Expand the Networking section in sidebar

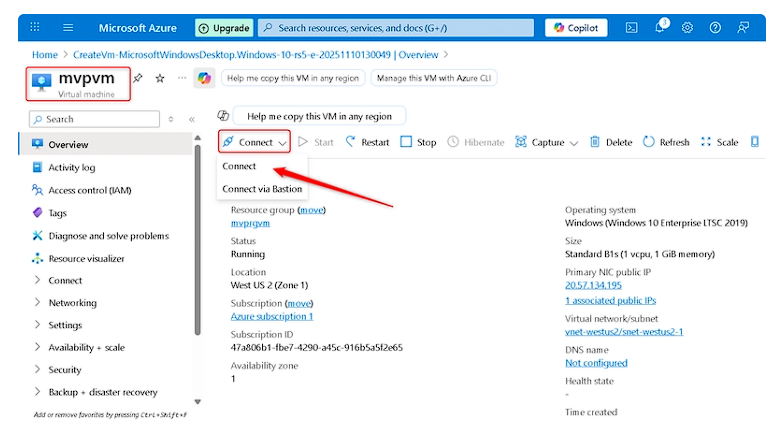72,302
